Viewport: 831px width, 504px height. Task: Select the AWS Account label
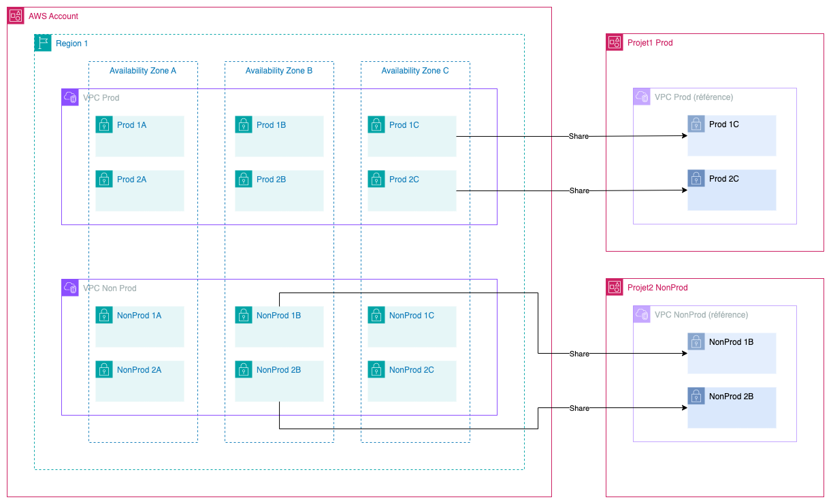pyautogui.click(x=53, y=16)
